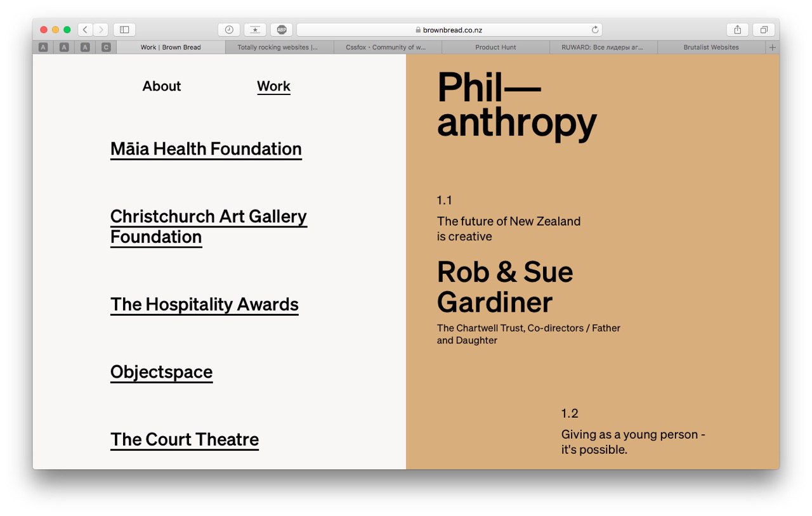Screen dimensions: 812x516
Task: Open Māia Health Foundation project
Action: click(x=206, y=149)
